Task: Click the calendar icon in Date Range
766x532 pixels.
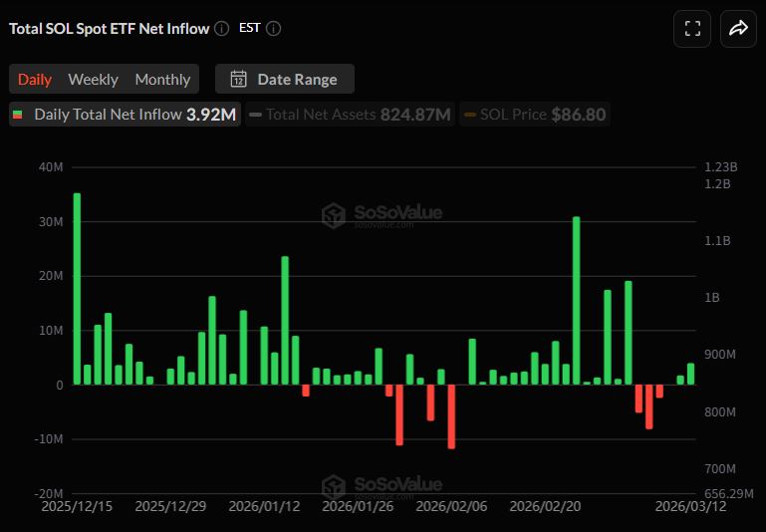Action: point(238,80)
